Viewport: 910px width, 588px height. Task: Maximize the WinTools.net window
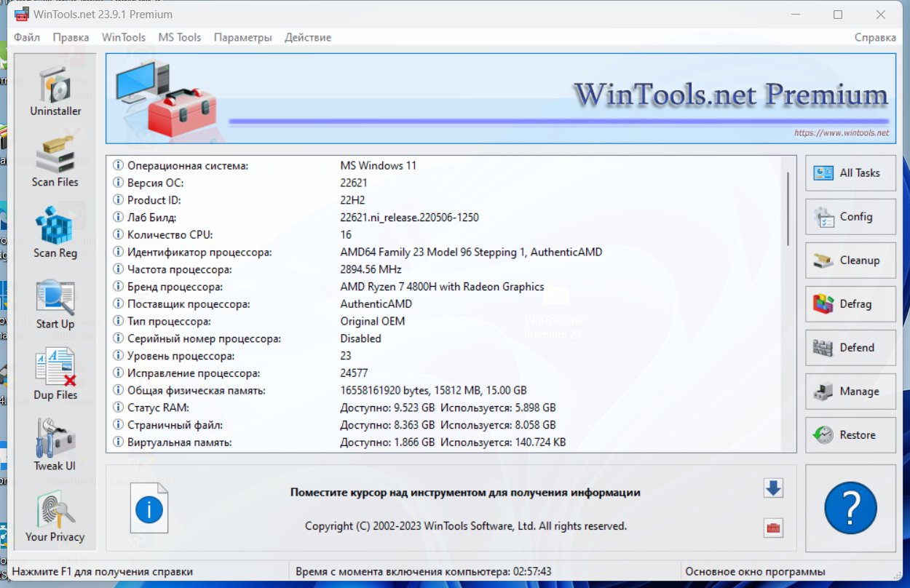pos(838,15)
